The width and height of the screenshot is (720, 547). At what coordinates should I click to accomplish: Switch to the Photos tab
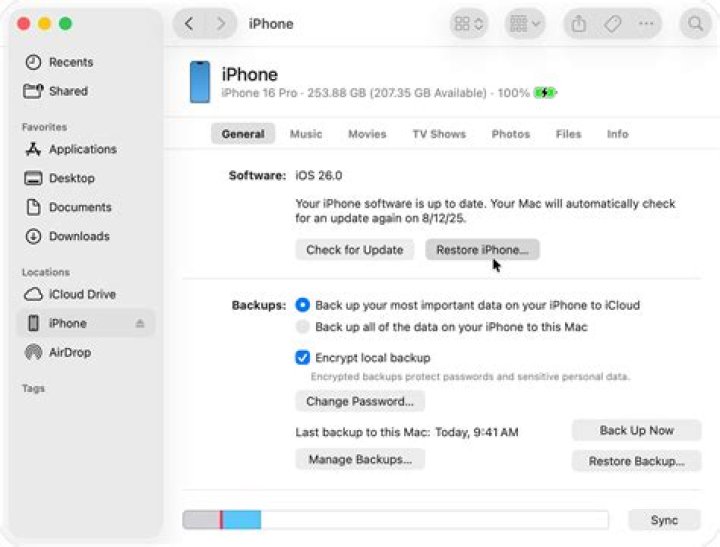(511, 134)
